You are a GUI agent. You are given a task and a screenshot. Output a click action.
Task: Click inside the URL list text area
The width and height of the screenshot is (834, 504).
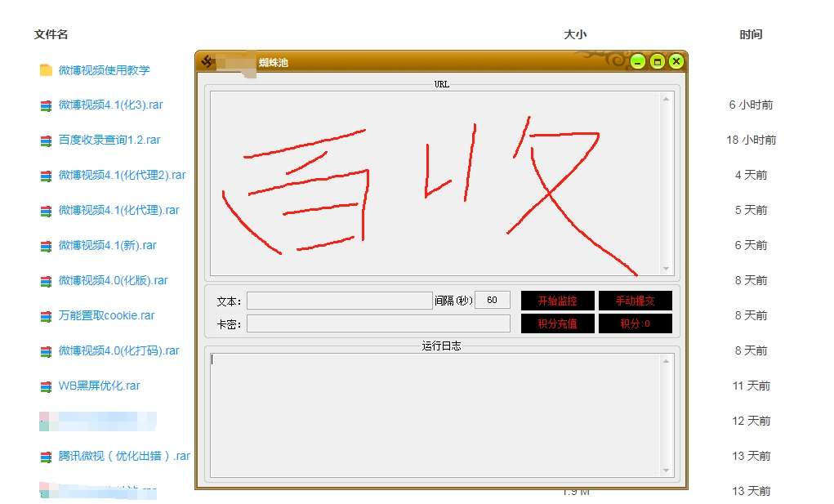[x=435, y=184]
